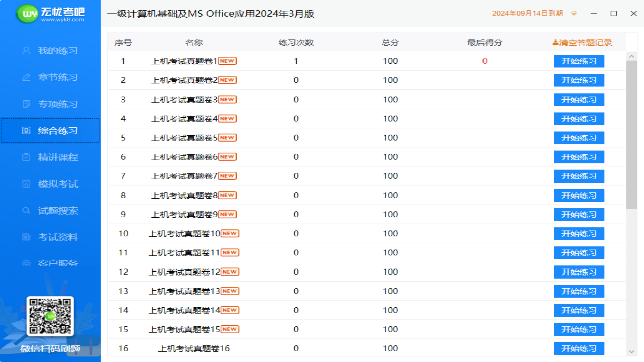Start 上机考试真题卷16 practice
This screenshot has height=362, width=644.
coord(579,348)
